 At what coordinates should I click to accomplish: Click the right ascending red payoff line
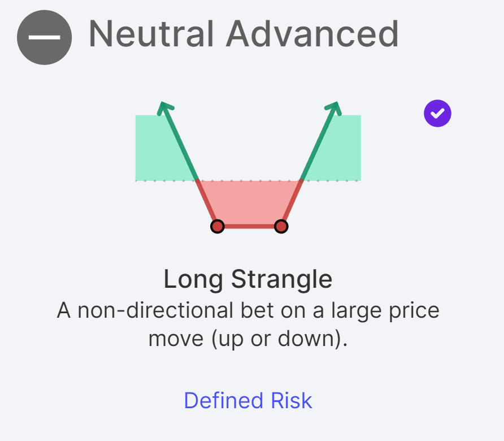pyautogui.click(x=292, y=202)
